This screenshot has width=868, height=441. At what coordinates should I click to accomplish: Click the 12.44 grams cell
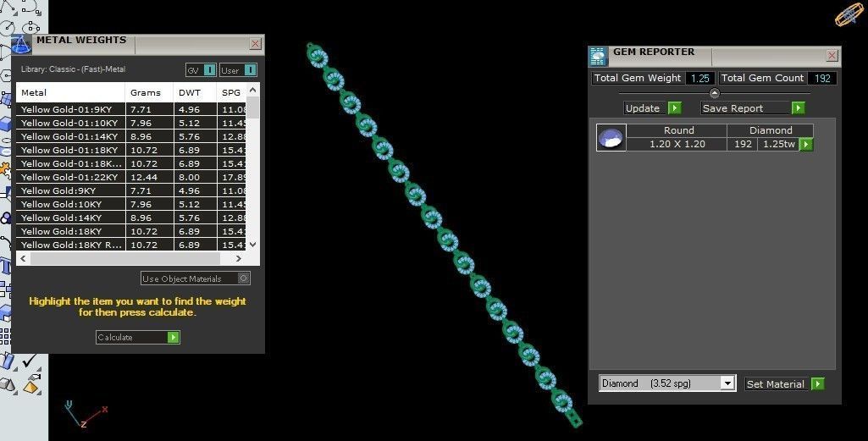[x=149, y=177]
